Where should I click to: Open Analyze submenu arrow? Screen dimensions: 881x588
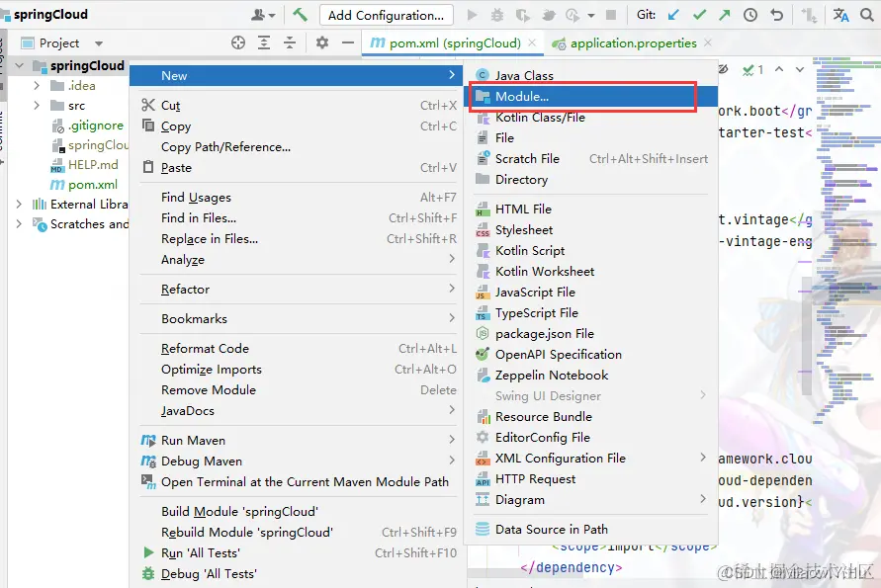[452, 259]
